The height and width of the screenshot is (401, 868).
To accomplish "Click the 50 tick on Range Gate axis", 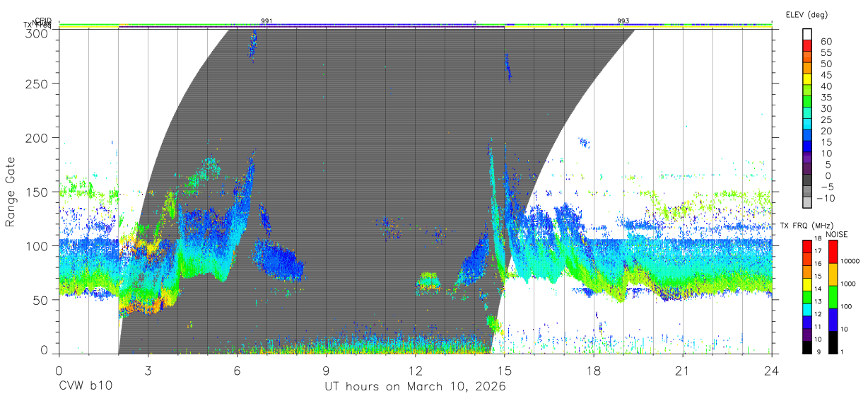I will [40, 299].
